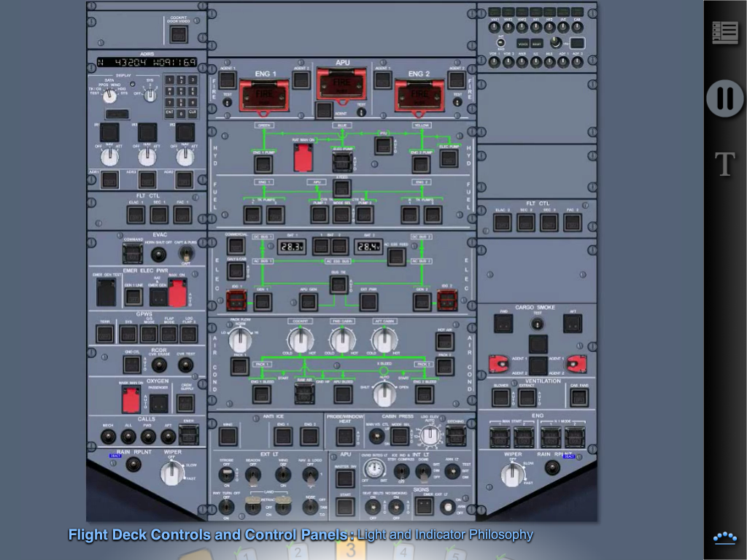Open the lesson contents list icon

point(724,32)
